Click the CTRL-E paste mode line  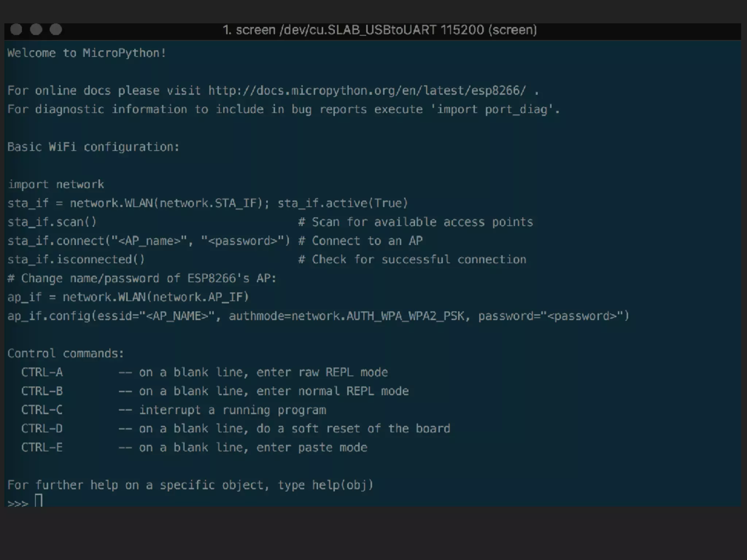click(194, 448)
